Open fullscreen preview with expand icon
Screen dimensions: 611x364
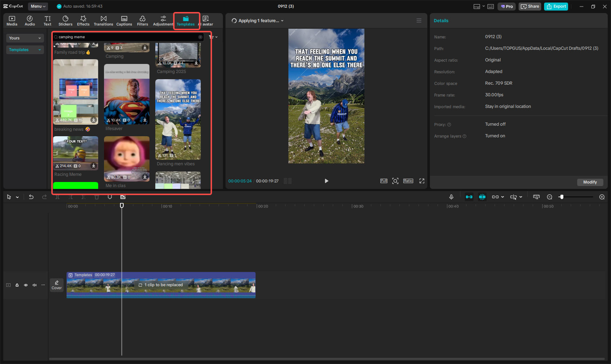pos(422,181)
